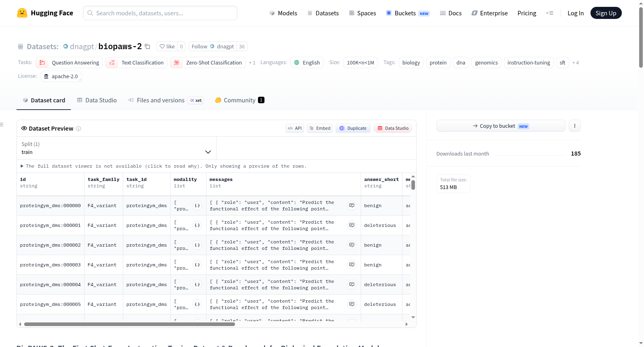This screenshot has width=644, height=347.
Task: Open Docs in the top navigation
Action: point(451,13)
